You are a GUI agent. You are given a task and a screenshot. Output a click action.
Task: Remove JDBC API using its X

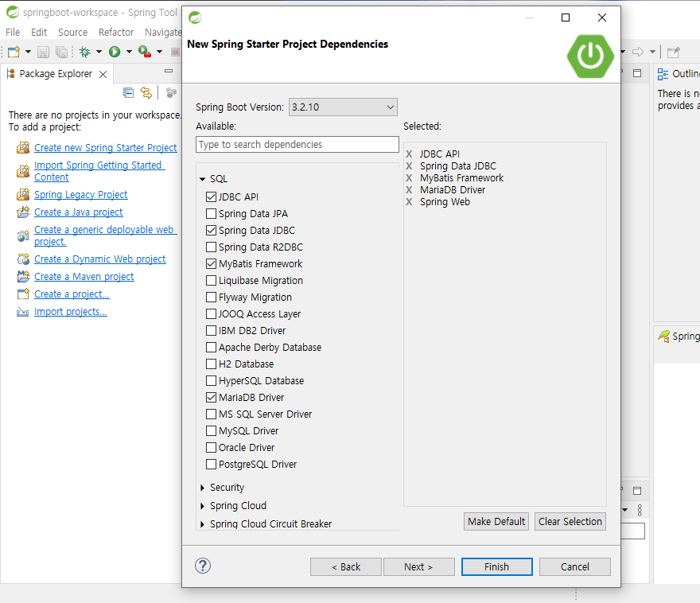(x=409, y=154)
